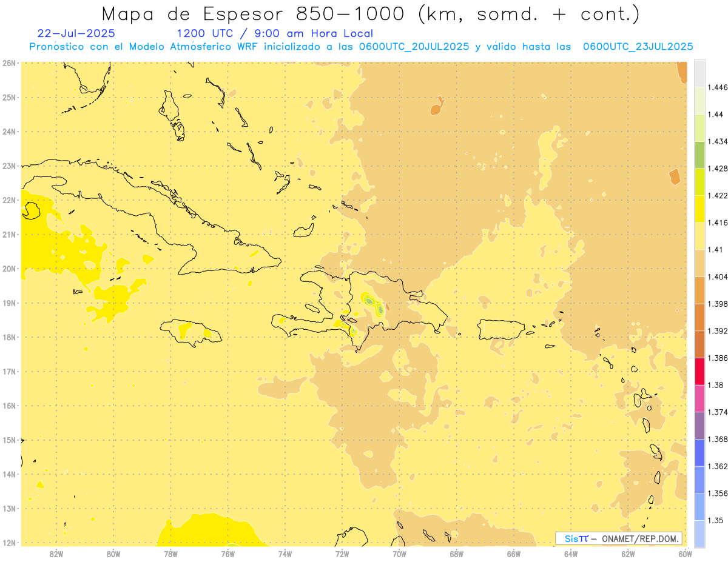Screen dimensions: 728x562
Task: Click the '14N' latitude axis label
Action: tap(8, 474)
